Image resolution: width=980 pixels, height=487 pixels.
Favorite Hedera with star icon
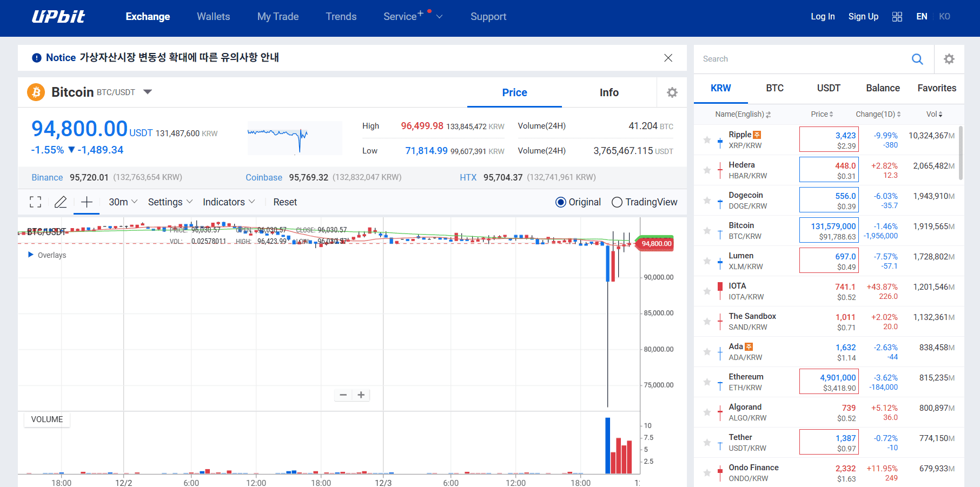pyautogui.click(x=707, y=170)
